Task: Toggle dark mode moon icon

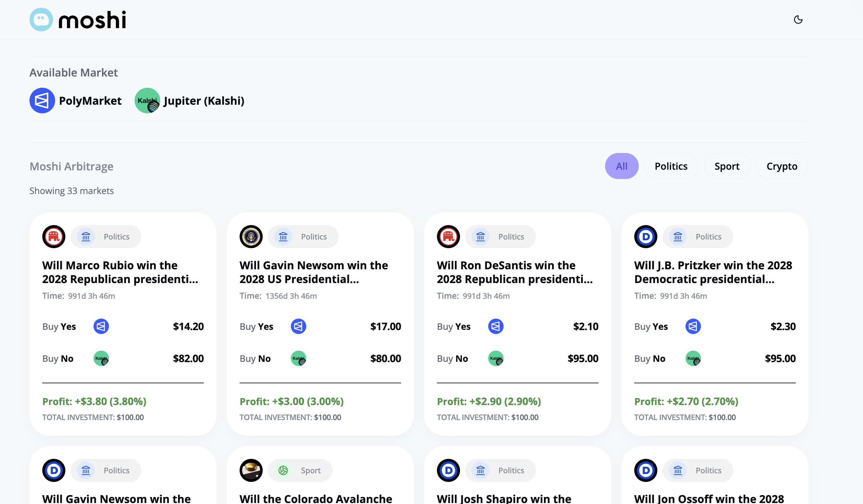Action: (x=798, y=20)
